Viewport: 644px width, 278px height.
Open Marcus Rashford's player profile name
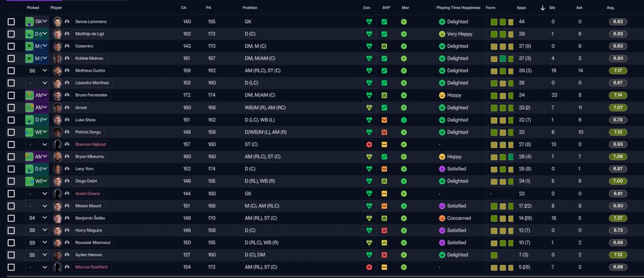point(91,267)
